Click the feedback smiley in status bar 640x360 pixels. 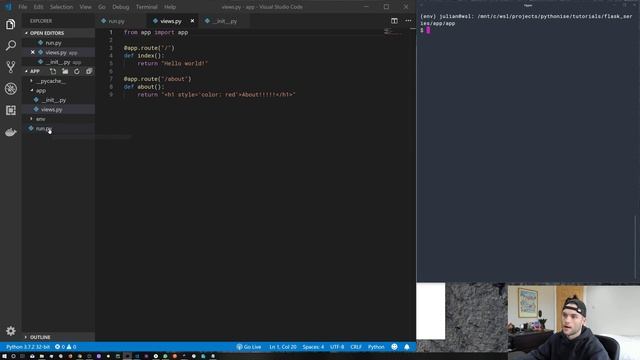(394, 347)
